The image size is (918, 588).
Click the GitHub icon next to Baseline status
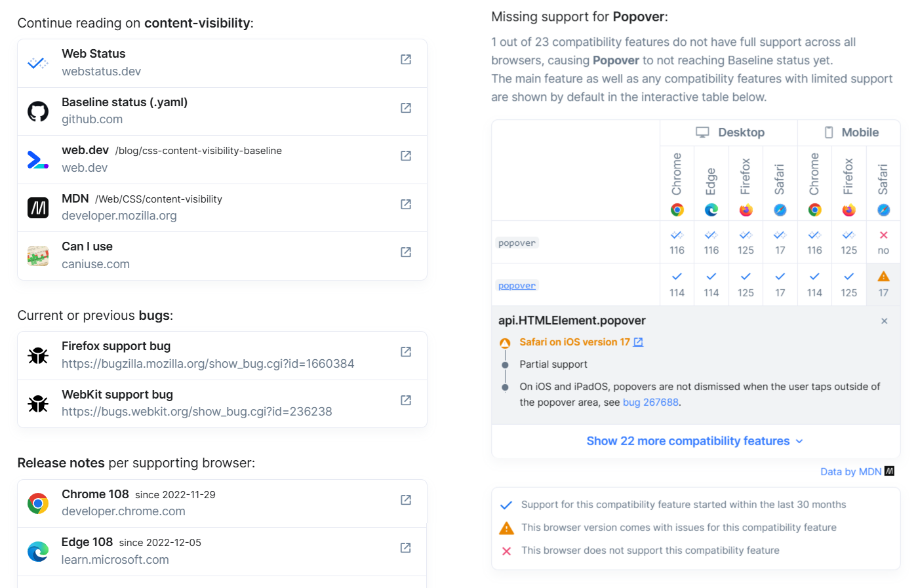37,110
